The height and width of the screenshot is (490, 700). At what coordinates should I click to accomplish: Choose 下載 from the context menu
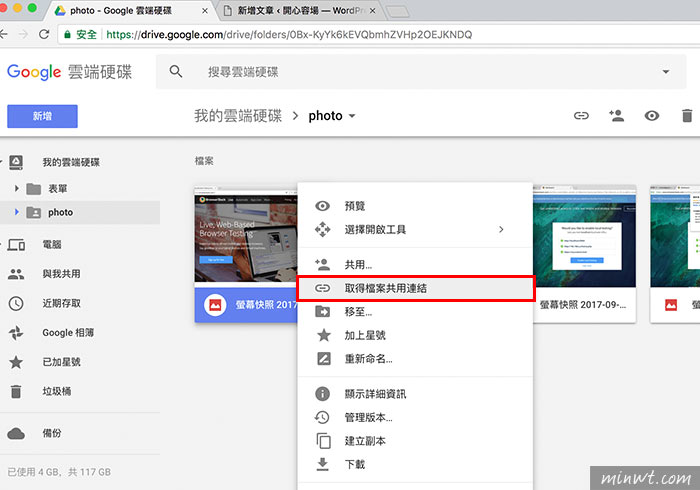point(415,465)
